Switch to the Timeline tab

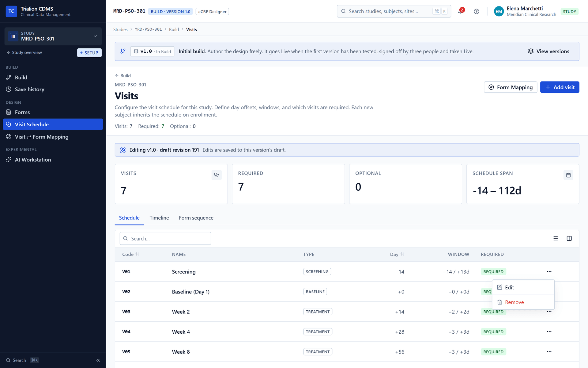(159, 218)
